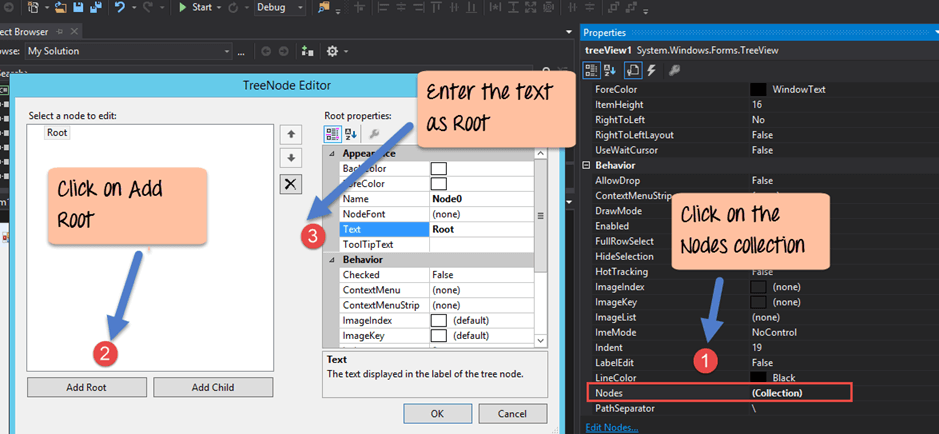The image size is (939, 434).
Task: Collapse the Behavior category in Properties
Action: (586, 165)
